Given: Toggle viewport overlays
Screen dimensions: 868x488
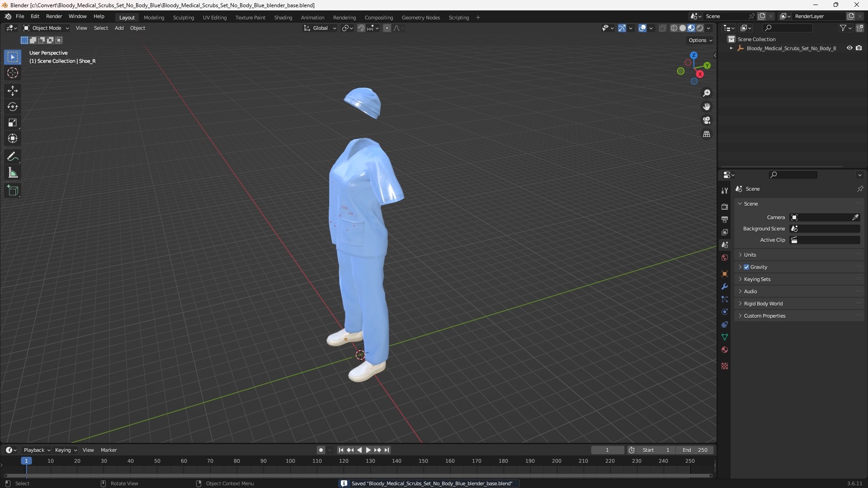Looking at the screenshot, I should pyautogui.click(x=642, y=28).
